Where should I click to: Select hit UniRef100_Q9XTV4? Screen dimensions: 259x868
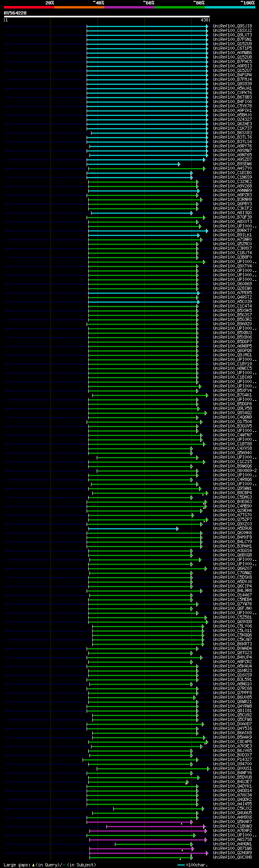click(x=232, y=266)
